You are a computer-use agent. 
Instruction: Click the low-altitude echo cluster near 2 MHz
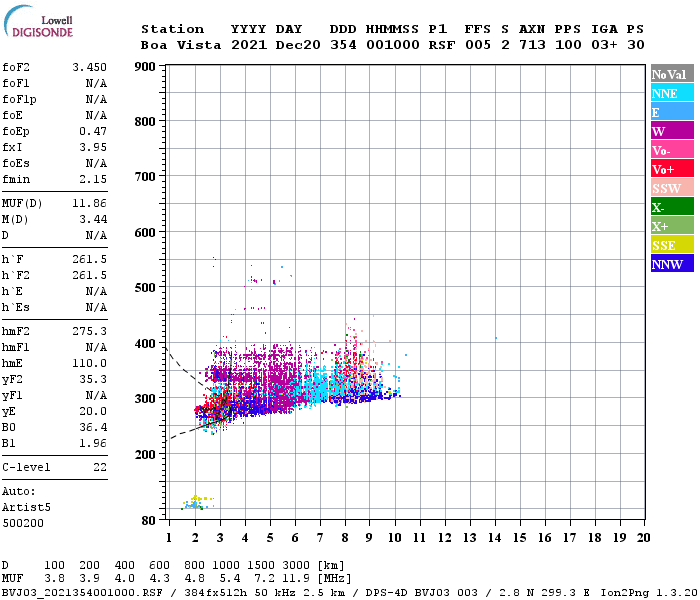click(195, 503)
